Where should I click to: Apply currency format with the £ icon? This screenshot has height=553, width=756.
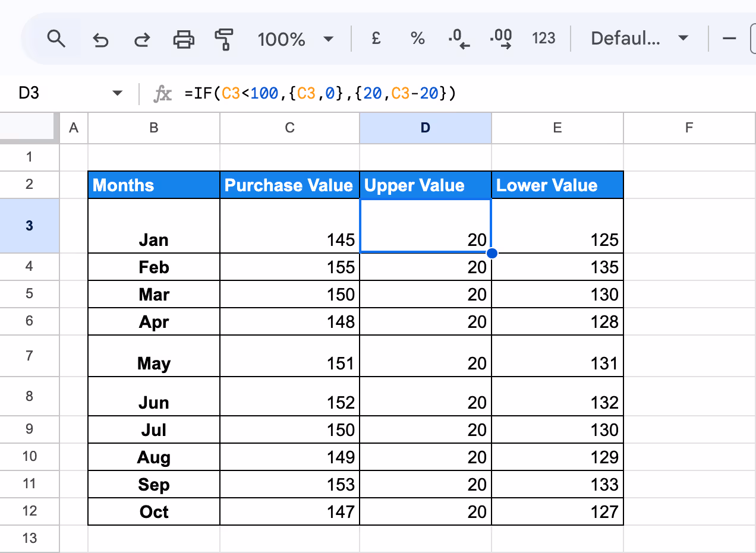click(x=376, y=39)
